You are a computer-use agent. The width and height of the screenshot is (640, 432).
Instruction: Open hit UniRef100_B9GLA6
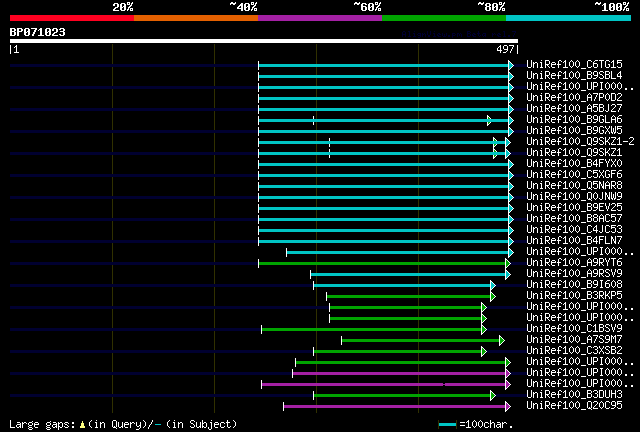click(x=574, y=119)
